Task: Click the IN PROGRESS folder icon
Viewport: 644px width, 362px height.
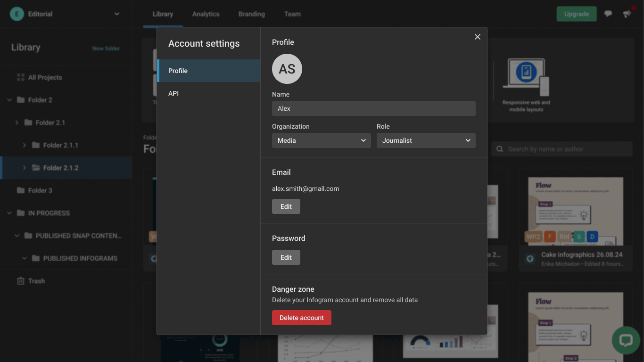Action: click(21, 213)
